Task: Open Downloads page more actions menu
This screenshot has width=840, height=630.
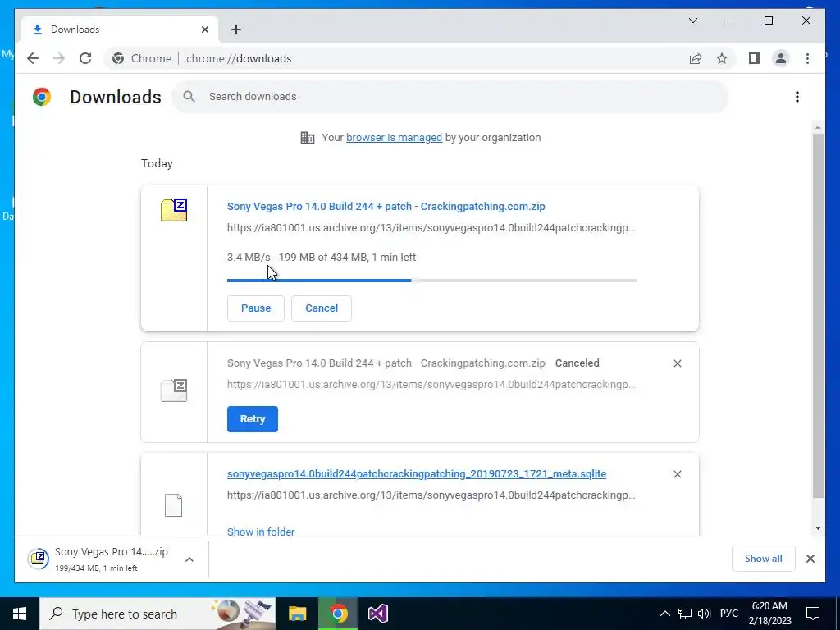Action: 797,97
